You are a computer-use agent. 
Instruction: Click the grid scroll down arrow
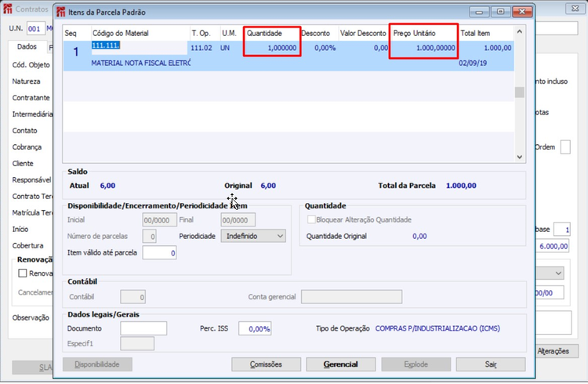point(519,157)
